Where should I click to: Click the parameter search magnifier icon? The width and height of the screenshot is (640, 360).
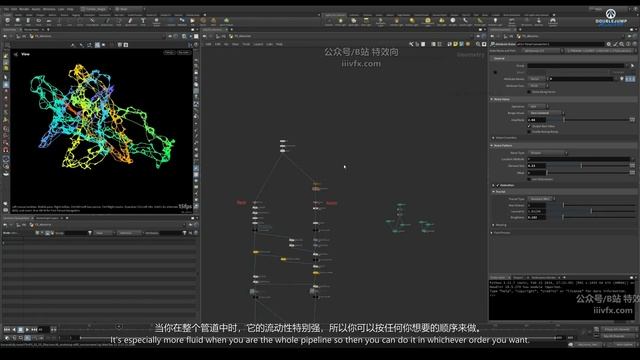pyautogui.click(x=622, y=44)
